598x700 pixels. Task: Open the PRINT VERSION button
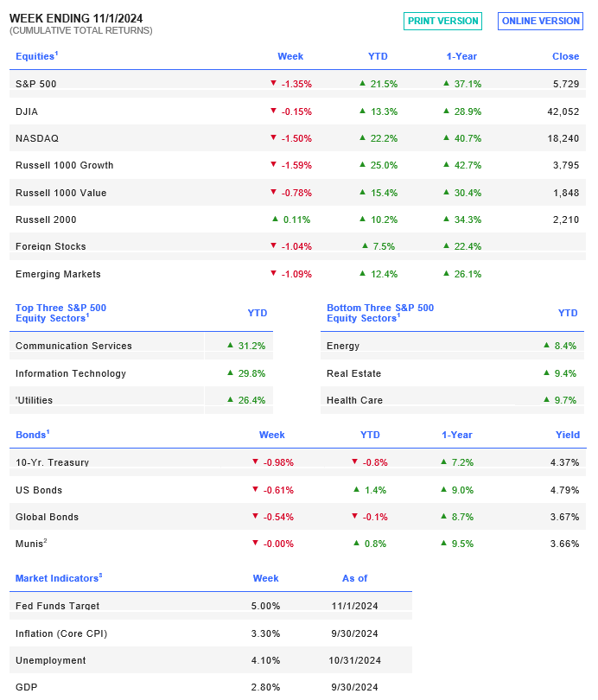[442, 21]
